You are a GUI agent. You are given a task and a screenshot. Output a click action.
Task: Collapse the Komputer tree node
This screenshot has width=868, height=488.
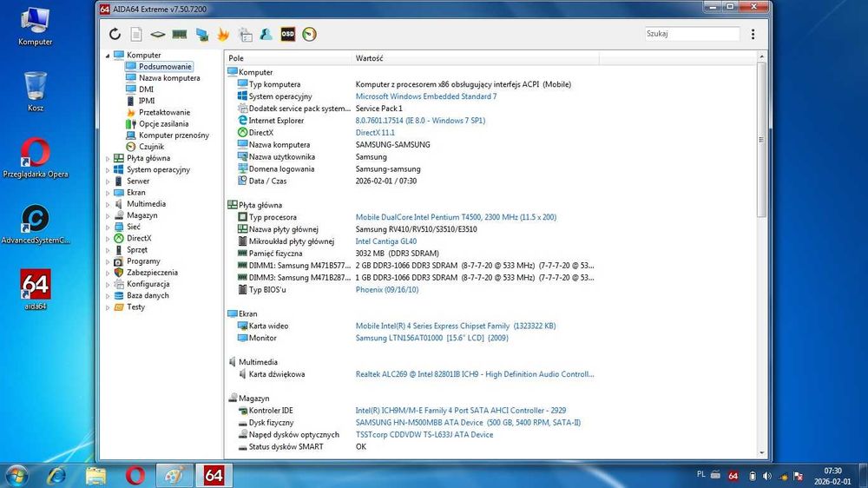(108, 56)
